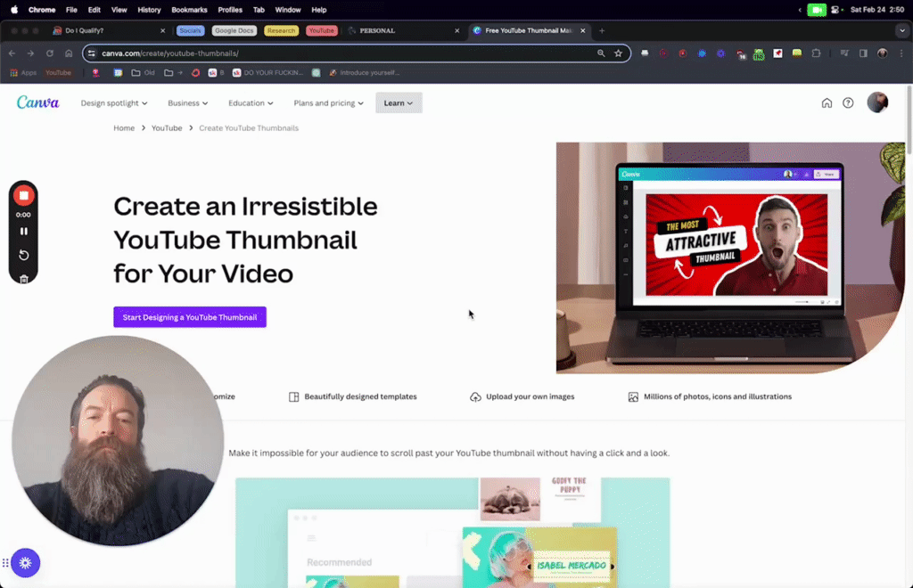Image resolution: width=913 pixels, height=588 pixels.
Task: Click the YouTube bookmark in bookmarks bar
Action: pyautogui.click(x=58, y=73)
